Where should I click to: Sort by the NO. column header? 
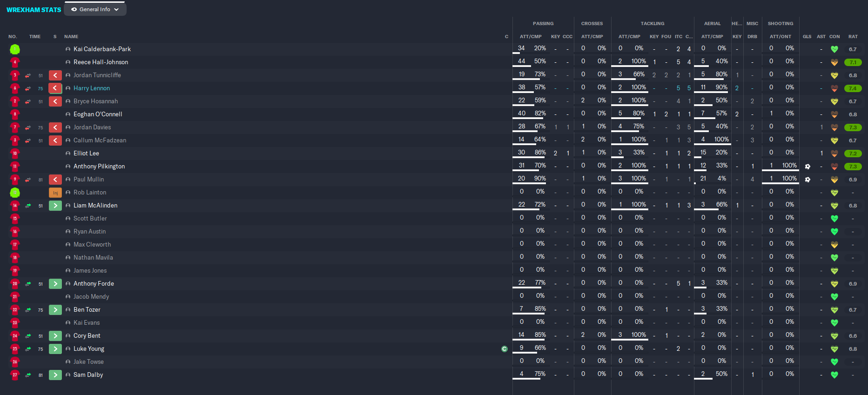(13, 36)
